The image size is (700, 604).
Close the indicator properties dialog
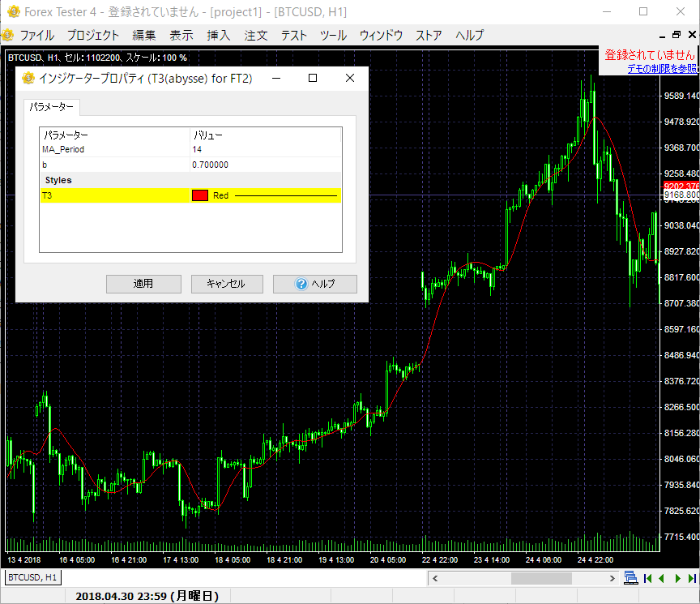[350, 78]
